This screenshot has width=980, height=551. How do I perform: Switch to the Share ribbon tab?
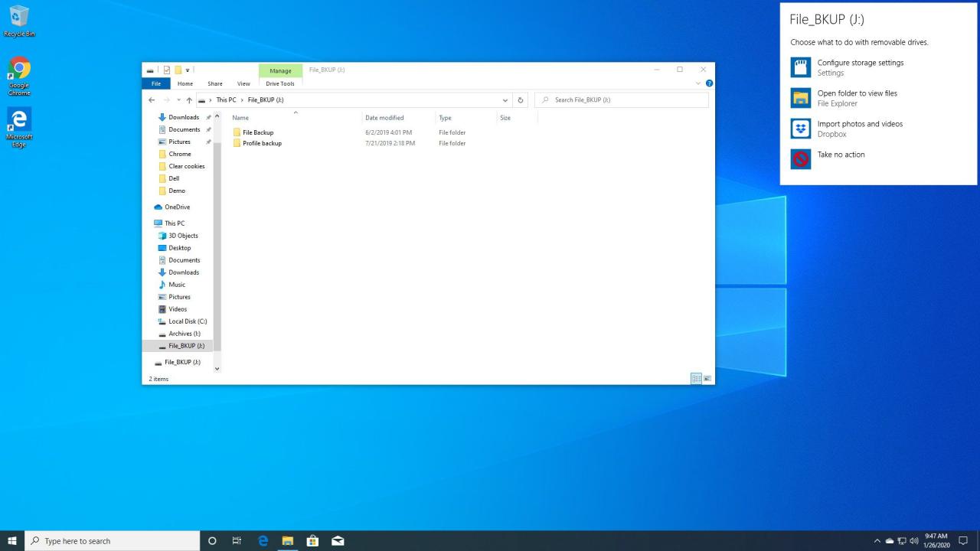(x=215, y=83)
